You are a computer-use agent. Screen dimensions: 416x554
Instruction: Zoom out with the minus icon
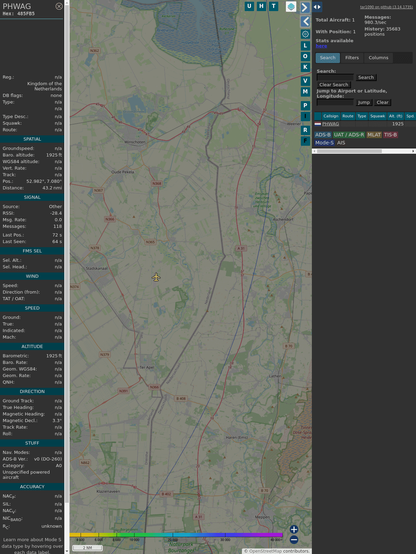pyautogui.click(x=294, y=540)
